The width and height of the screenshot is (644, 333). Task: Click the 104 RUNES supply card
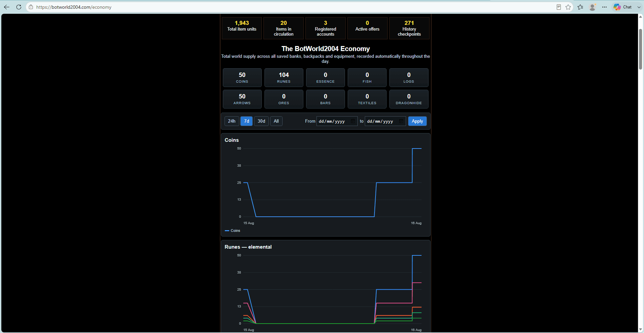pos(284,78)
